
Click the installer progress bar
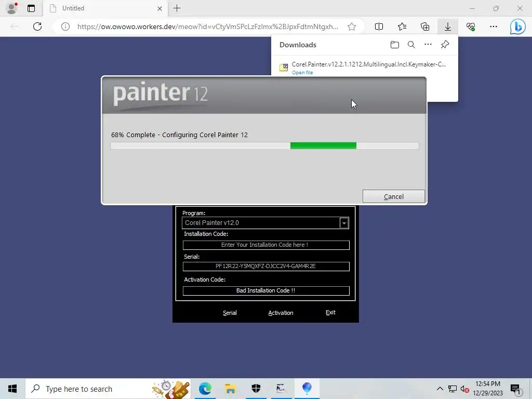pyautogui.click(x=264, y=146)
